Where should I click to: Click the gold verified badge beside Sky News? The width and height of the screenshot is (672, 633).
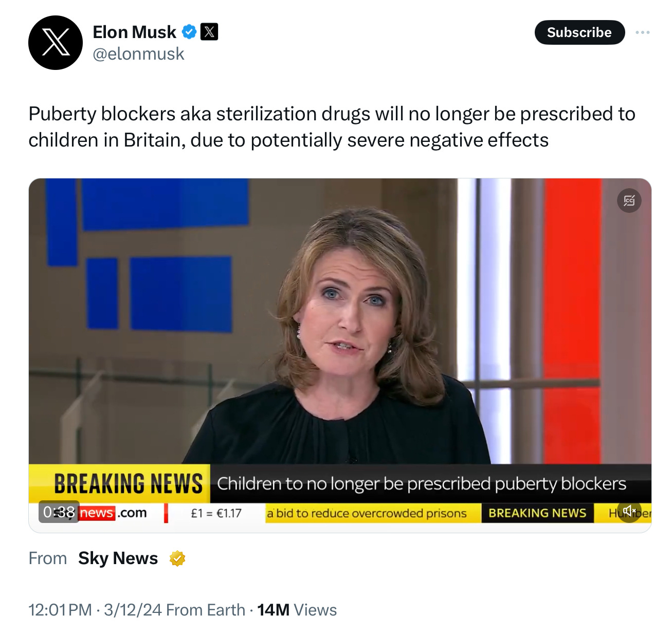177,558
